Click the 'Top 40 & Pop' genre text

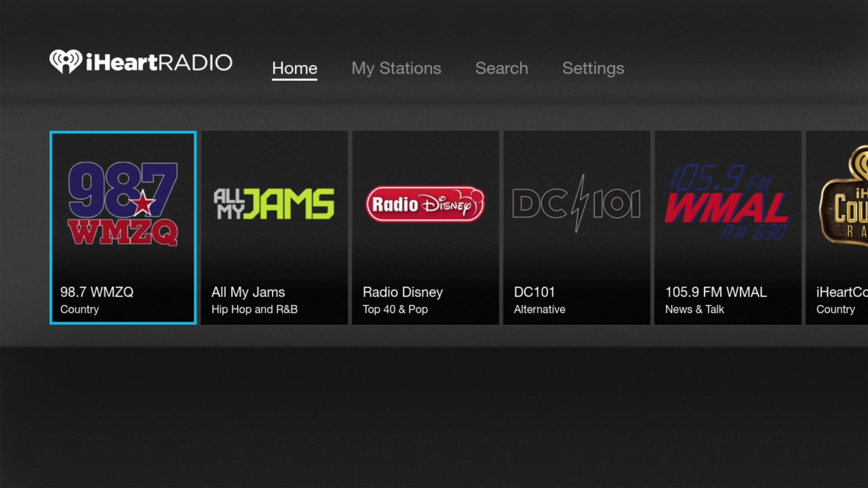click(395, 310)
